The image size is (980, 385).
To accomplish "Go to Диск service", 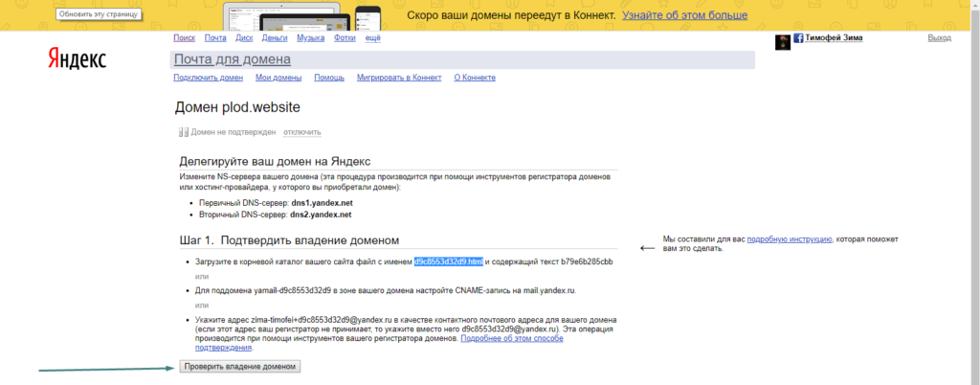I will (x=244, y=38).
